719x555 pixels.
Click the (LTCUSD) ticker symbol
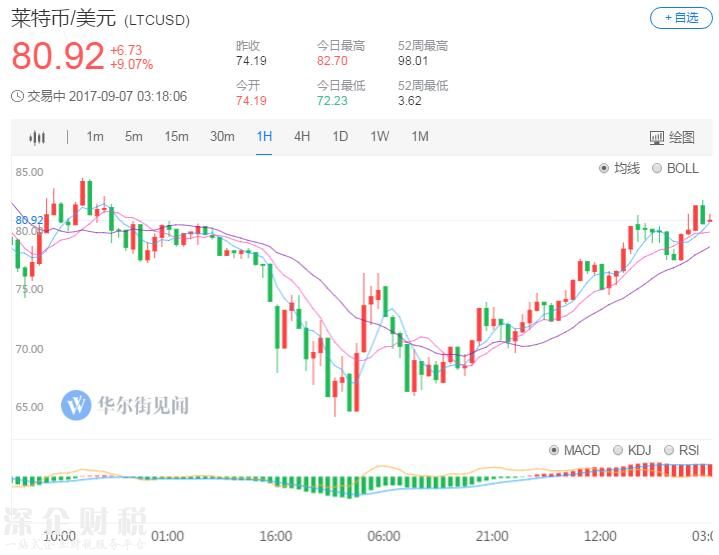pos(156,20)
